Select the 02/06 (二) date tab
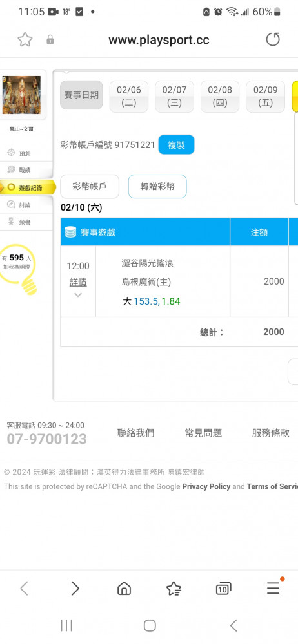This screenshot has height=644, width=298. [x=129, y=96]
